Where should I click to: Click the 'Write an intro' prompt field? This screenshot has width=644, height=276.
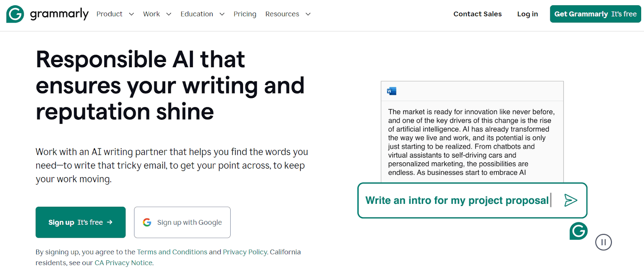point(472,200)
